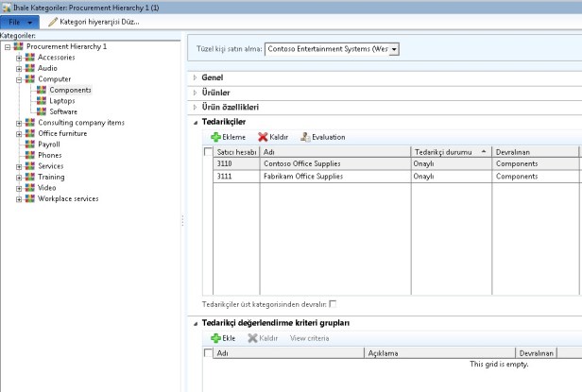Screen dimensions: 582x392
Task: Toggle Tedarikçiler üst kategorisinden devralır checkbox
Action: [x=333, y=304]
